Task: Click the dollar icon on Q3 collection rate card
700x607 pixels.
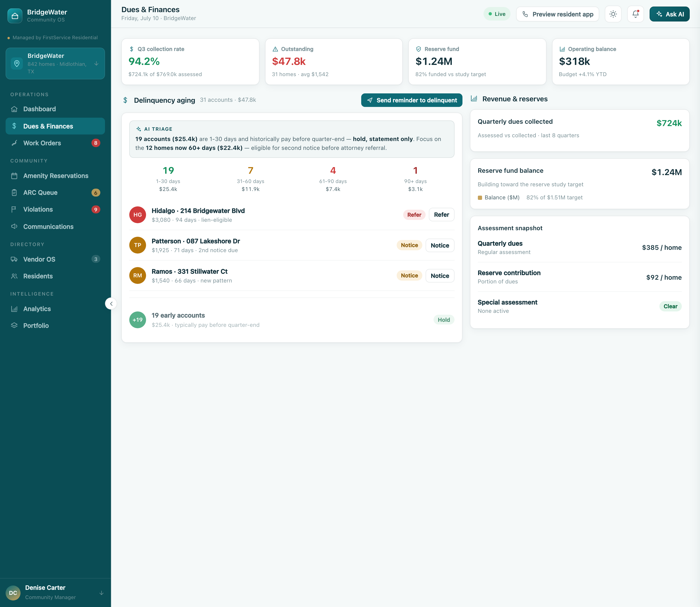Action: 132,49
